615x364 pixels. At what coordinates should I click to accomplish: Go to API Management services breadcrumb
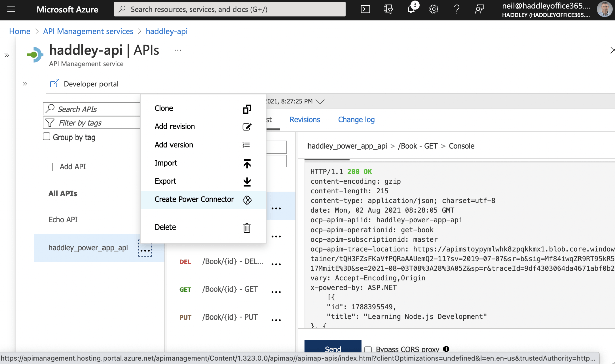pos(88,31)
